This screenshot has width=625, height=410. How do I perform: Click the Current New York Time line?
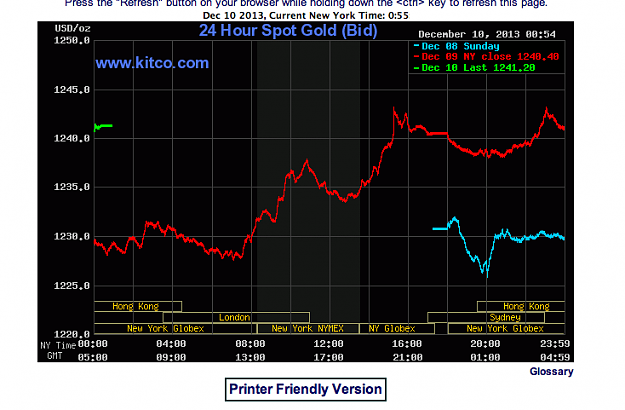click(306, 16)
